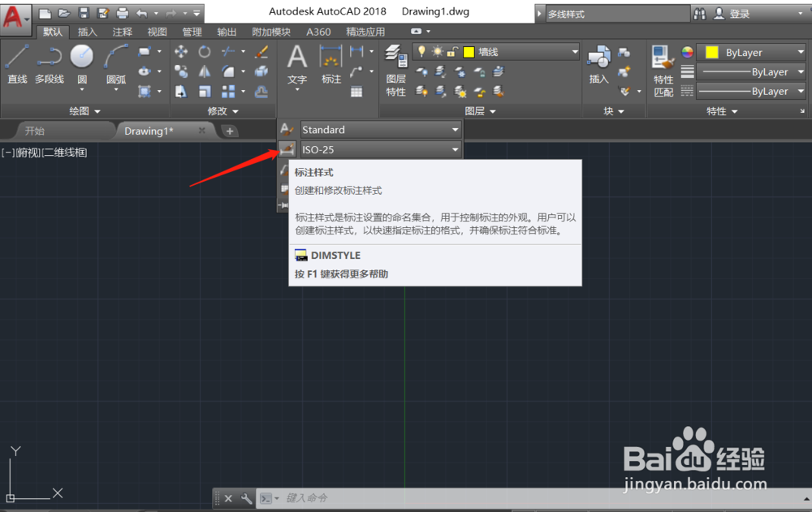Click the Move tool in Modify panel
Screen dimensions: 812x512
tap(181, 51)
